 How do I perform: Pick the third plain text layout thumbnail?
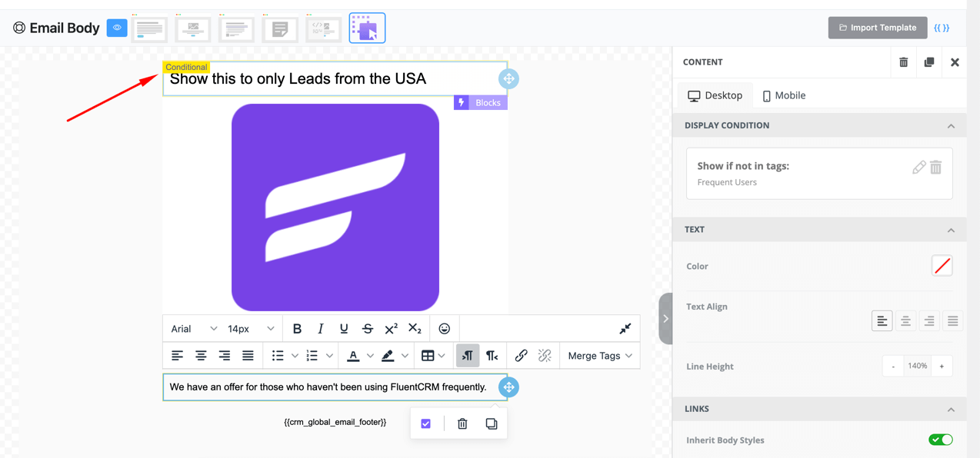point(237,28)
